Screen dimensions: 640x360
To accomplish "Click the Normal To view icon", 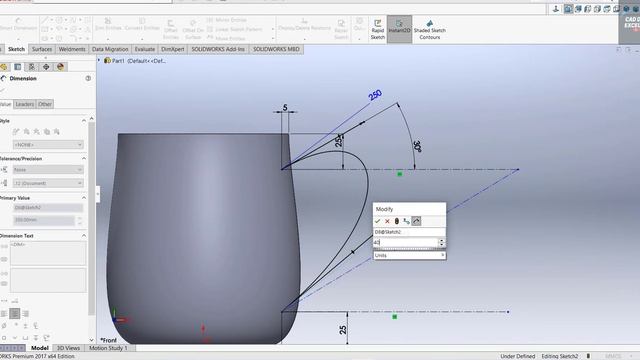I will pos(556,9).
